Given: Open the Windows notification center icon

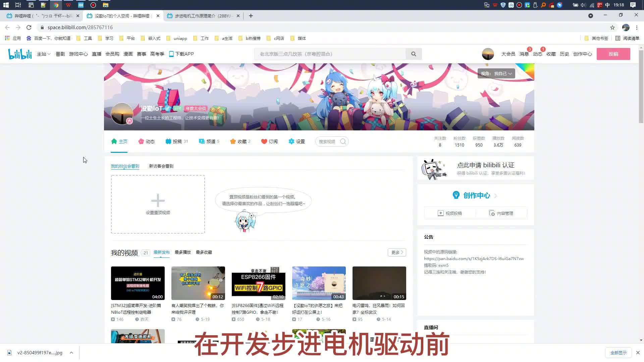Looking at the screenshot, I should [x=633, y=5].
